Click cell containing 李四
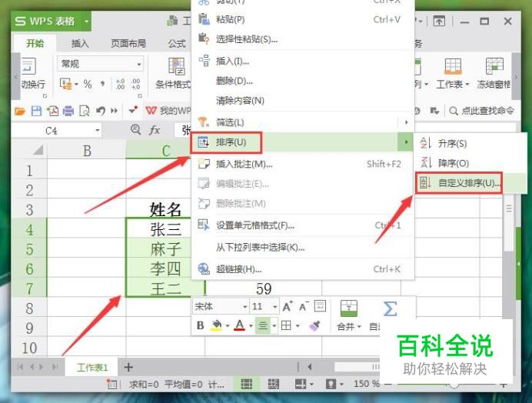The width and height of the screenshot is (532, 403). pyautogui.click(x=165, y=269)
